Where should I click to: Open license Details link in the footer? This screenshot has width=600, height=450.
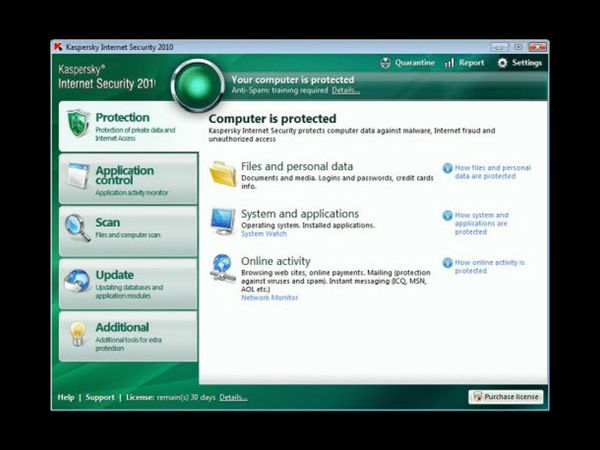tap(233, 398)
